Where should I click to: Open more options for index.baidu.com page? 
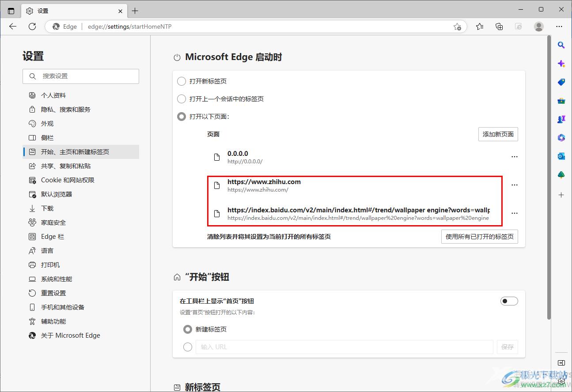515,213
